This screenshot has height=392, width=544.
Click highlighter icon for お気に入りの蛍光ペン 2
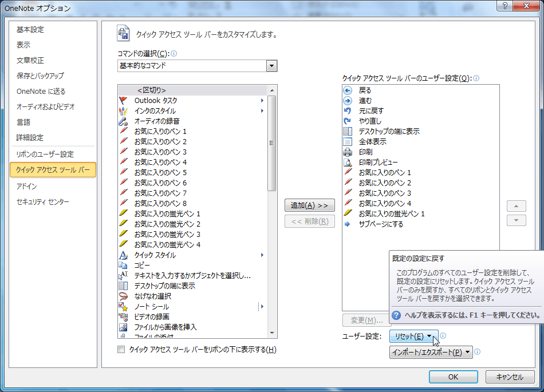click(x=123, y=224)
